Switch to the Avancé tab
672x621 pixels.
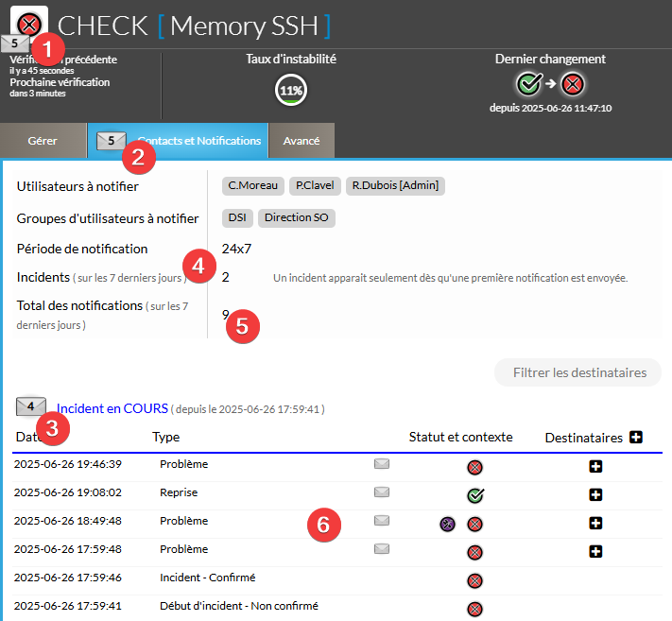302,141
